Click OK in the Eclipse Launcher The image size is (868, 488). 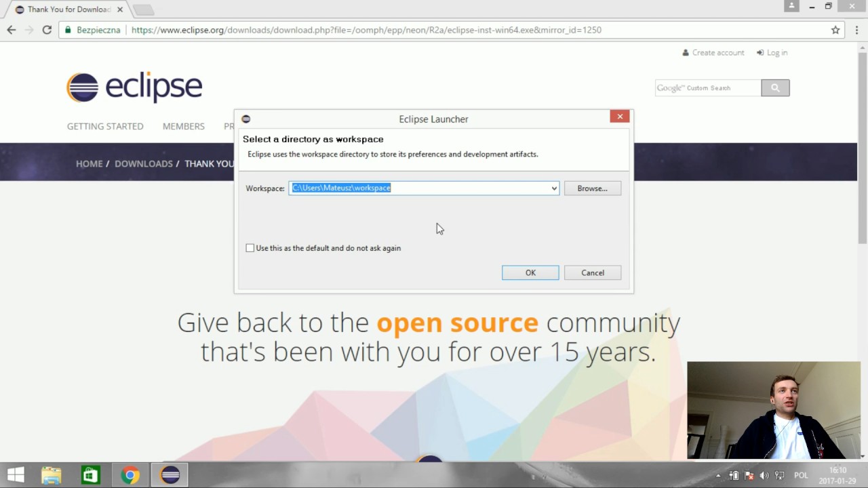coord(530,272)
